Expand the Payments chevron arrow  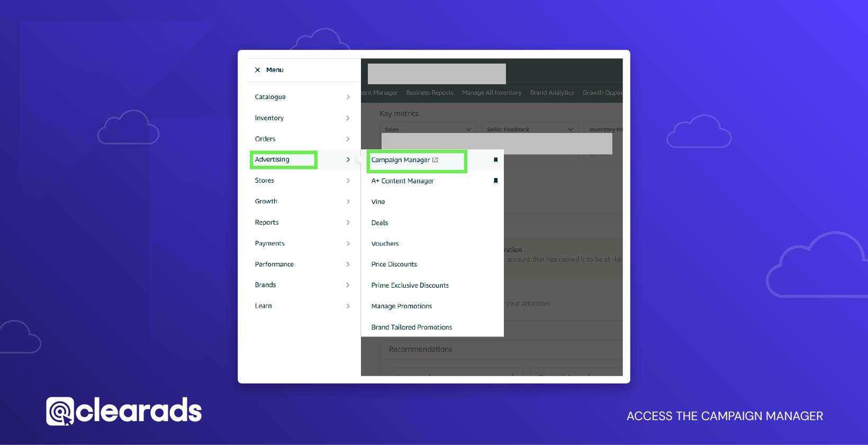coord(348,244)
